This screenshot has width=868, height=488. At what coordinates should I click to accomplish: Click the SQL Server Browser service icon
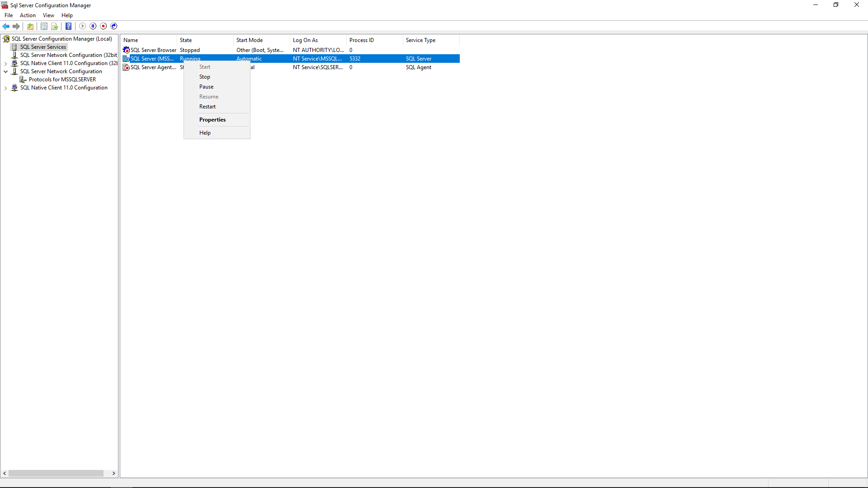point(126,50)
